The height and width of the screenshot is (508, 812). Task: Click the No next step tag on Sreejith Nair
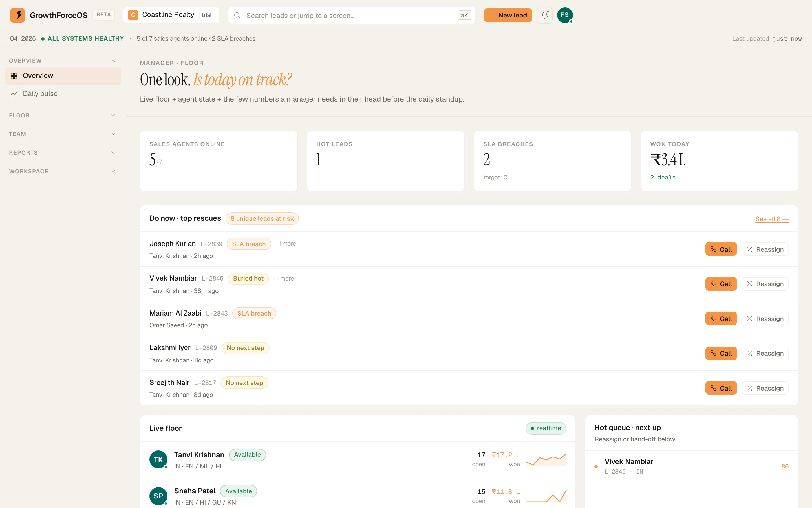[x=244, y=383]
